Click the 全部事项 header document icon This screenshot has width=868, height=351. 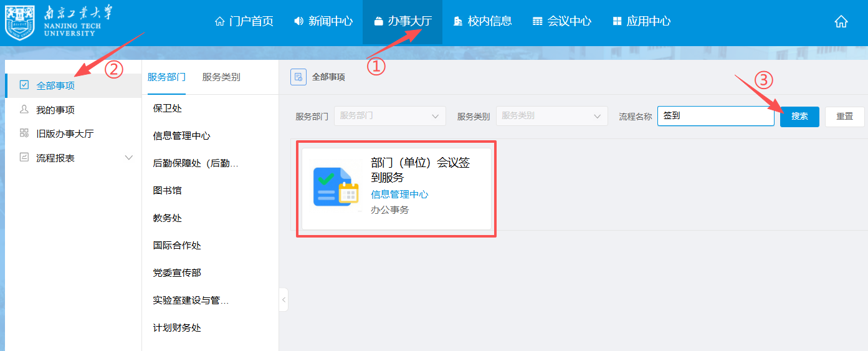pos(298,77)
